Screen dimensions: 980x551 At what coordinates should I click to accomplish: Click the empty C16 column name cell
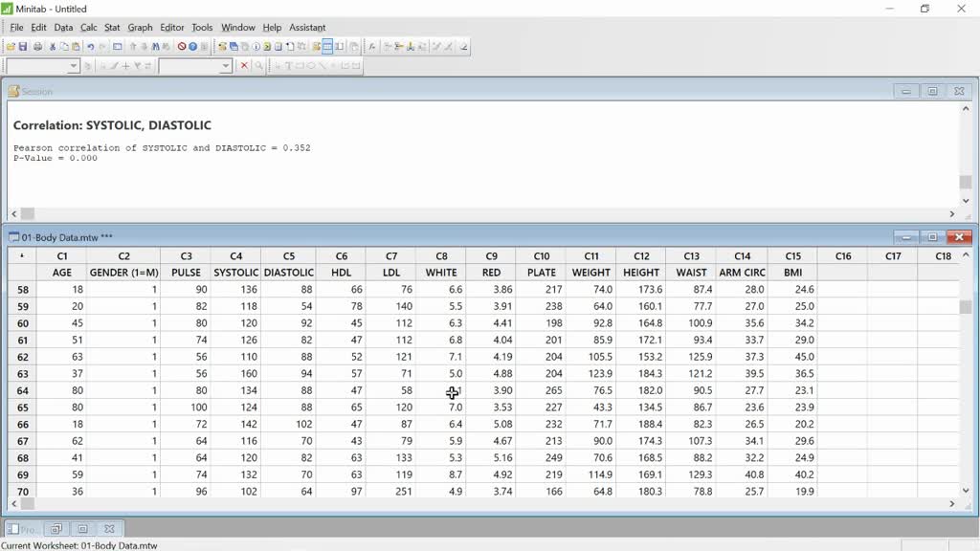[842, 273]
